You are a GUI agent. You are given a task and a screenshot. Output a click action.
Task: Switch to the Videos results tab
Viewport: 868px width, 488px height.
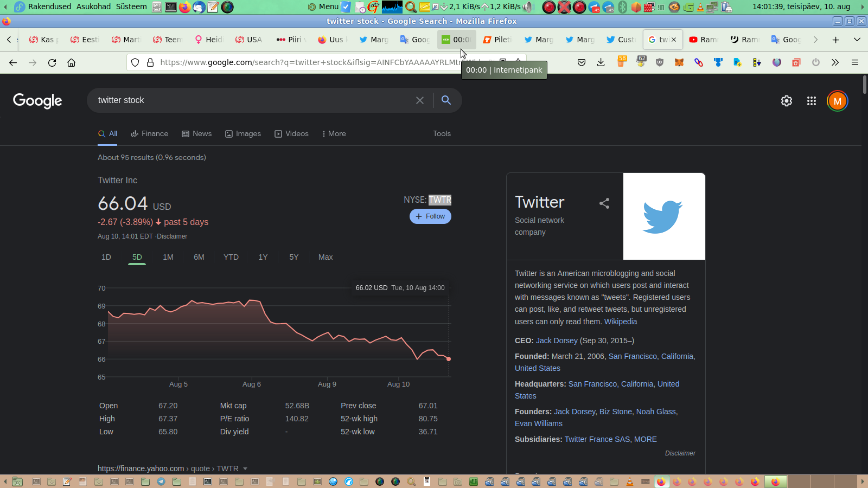coord(291,134)
